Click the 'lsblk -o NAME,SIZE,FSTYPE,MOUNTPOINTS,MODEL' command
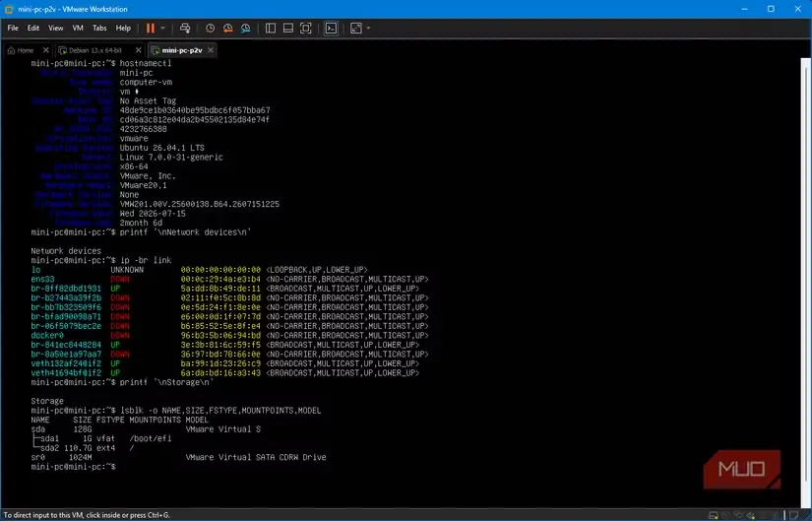The image size is (812, 521). 220,410
